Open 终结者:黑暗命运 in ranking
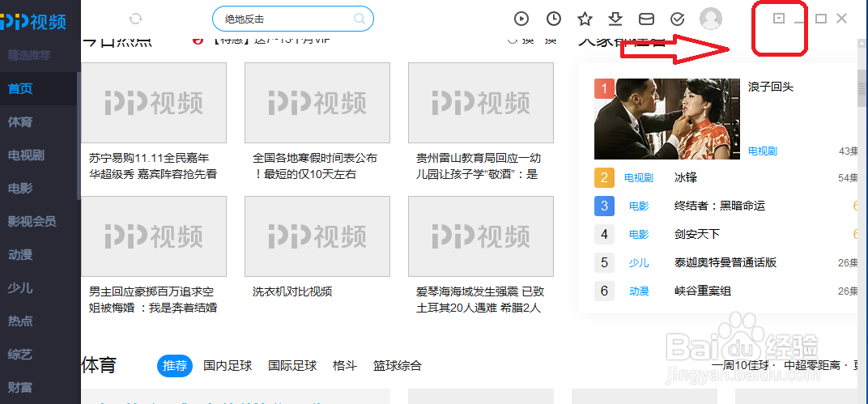Viewport: 868px width, 404px height. tap(720, 206)
